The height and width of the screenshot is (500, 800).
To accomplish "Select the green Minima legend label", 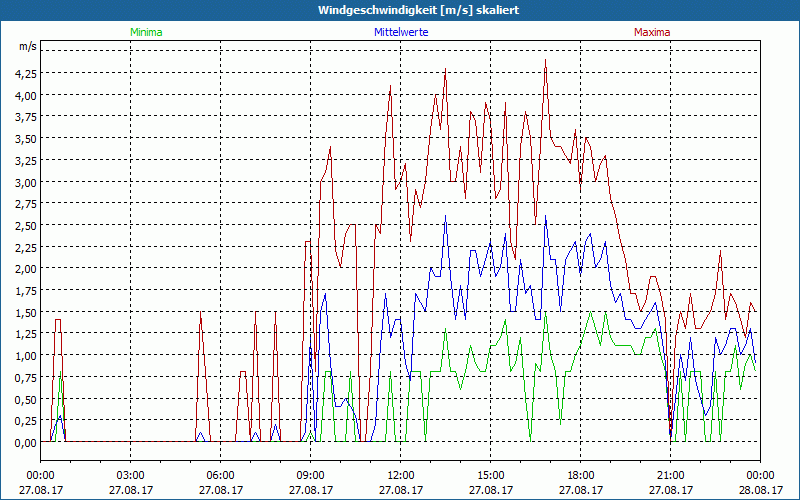I will tap(146, 32).
